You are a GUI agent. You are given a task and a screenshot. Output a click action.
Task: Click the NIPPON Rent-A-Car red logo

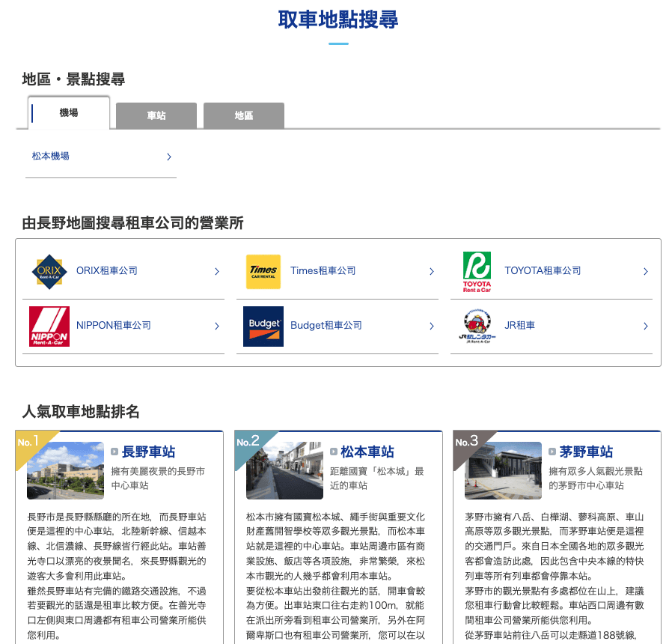(x=49, y=326)
